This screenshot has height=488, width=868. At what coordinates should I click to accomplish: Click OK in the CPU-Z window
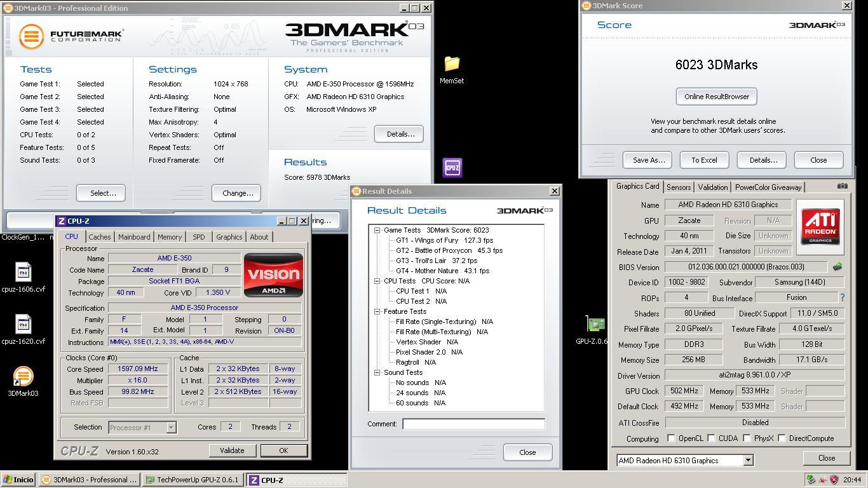(x=283, y=451)
